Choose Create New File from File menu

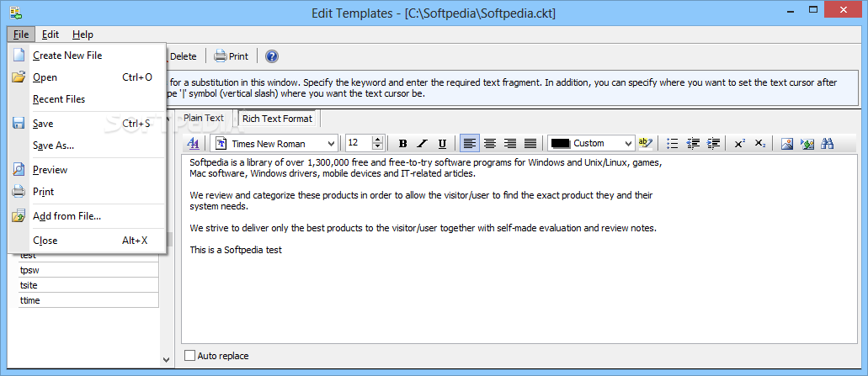pos(88,56)
